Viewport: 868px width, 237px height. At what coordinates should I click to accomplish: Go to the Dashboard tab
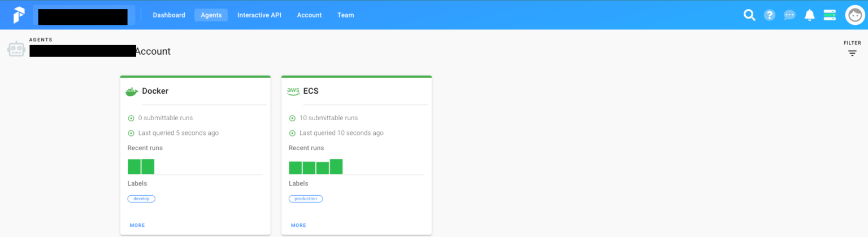pyautogui.click(x=169, y=15)
